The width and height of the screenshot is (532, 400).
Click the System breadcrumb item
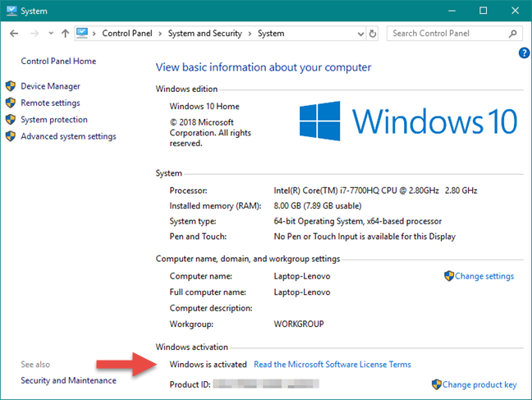tap(271, 34)
